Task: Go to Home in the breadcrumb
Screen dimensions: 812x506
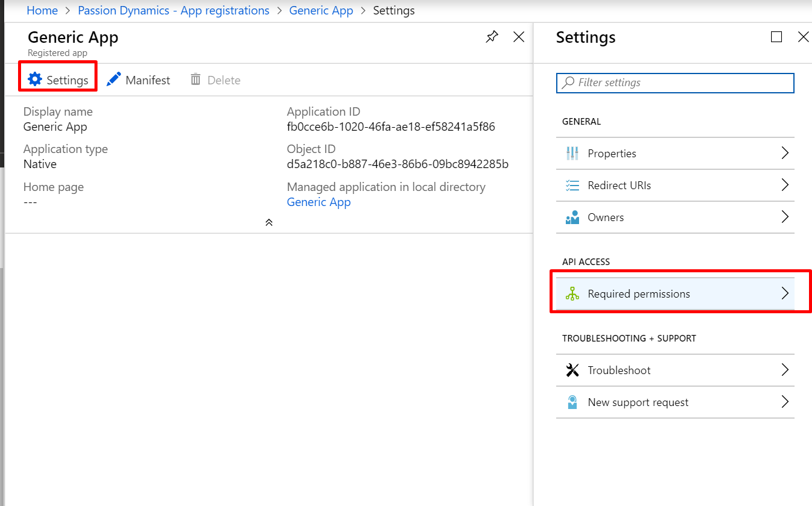Action: (x=42, y=11)
